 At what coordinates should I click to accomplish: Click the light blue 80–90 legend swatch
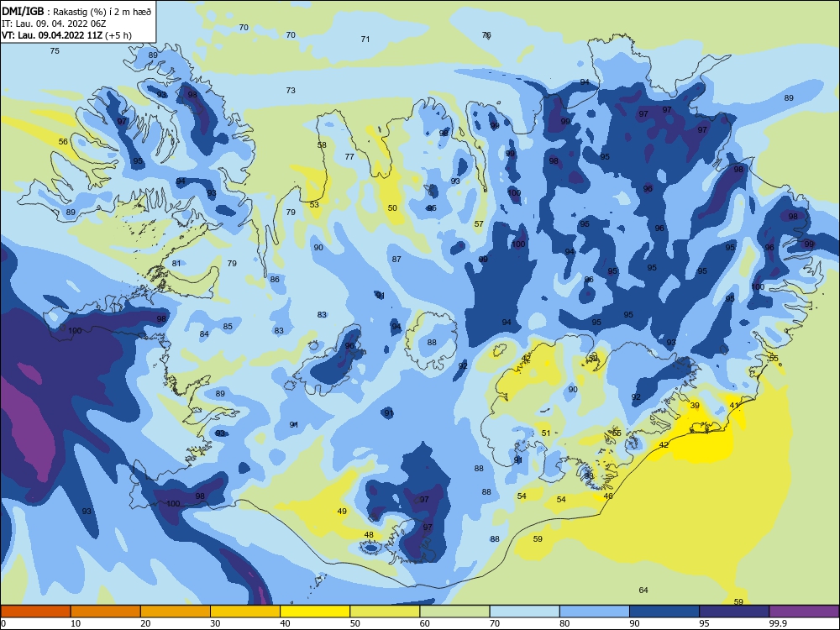pos(595,612)
